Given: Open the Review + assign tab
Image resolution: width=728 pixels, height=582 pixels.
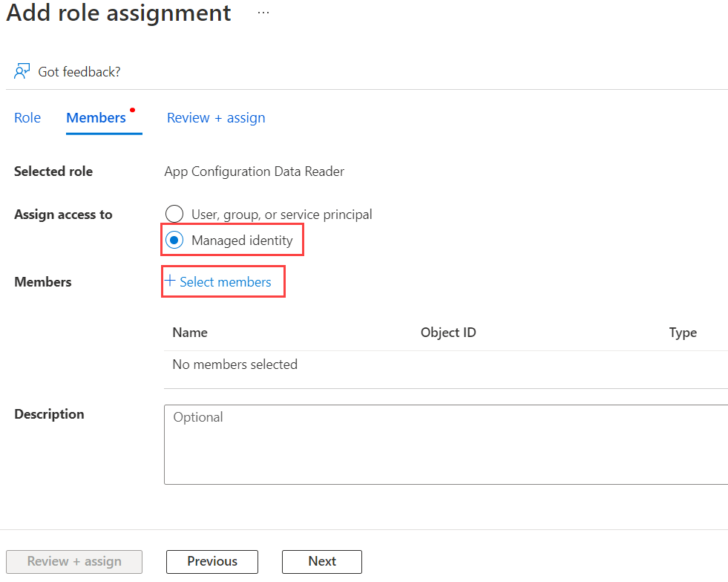Looking at the screenshot, I should 216,117.
